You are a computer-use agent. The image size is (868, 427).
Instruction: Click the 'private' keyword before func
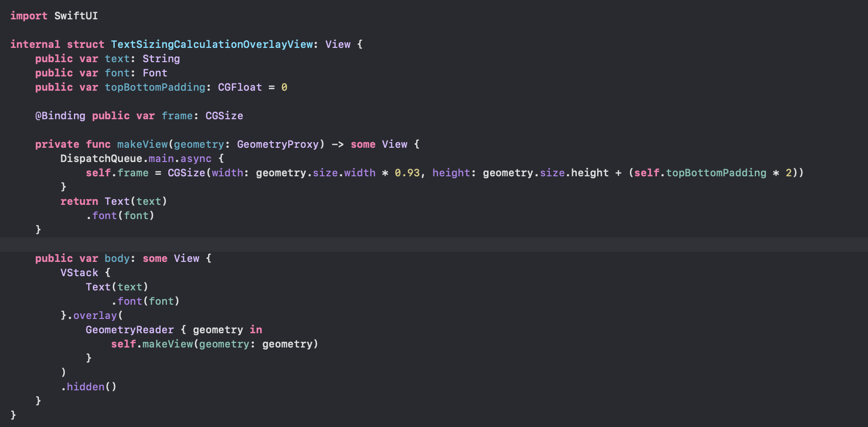[x=57, y=144]
